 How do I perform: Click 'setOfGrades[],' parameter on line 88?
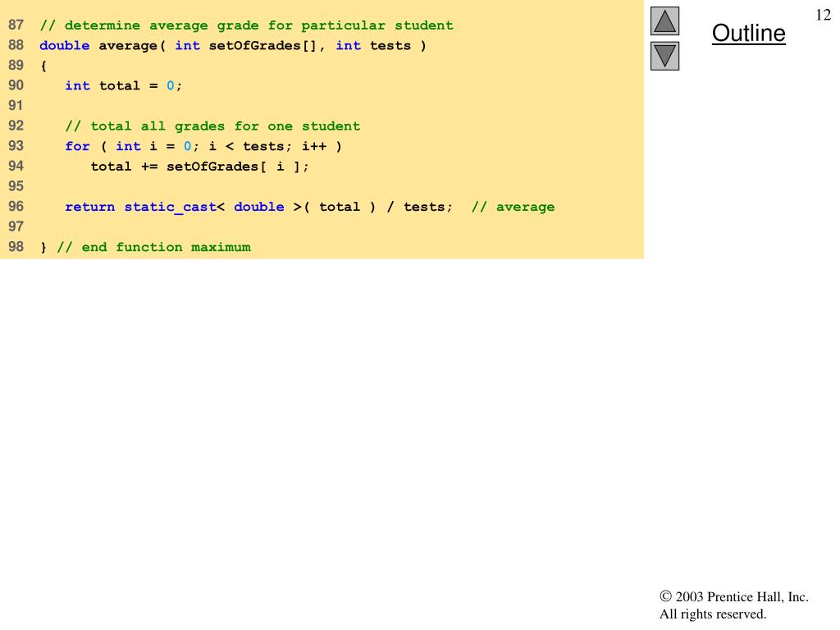click(x=267, y=46)
